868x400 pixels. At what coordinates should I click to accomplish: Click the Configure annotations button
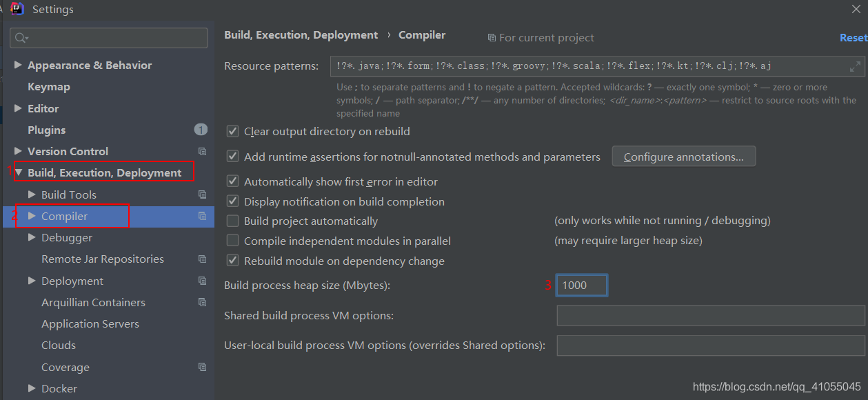point(683,157)
